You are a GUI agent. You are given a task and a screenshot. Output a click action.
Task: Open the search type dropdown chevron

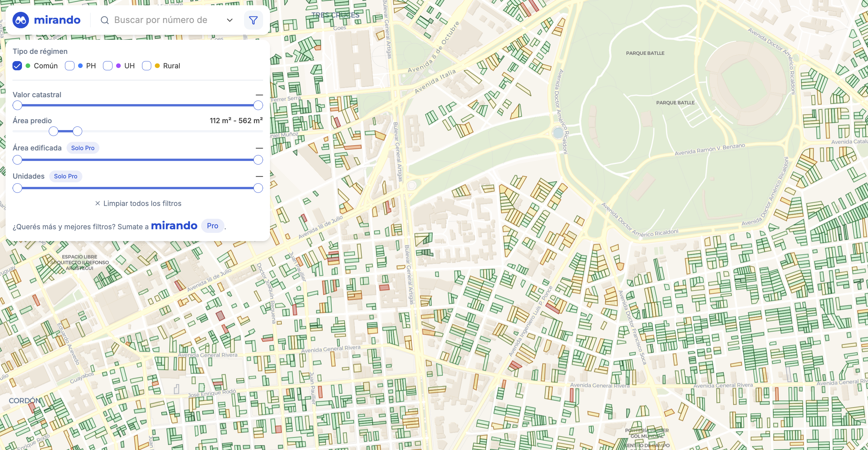pyautogui.click(x=230, y=20)
